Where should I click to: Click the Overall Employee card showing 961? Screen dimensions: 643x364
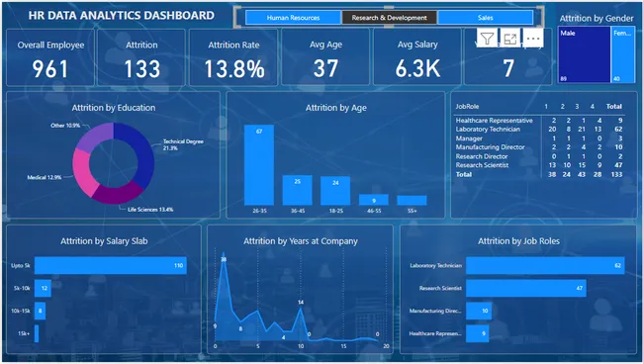[x=50, y=57]
